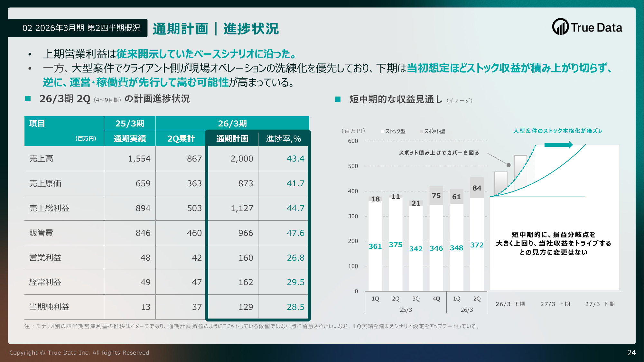Click the gray dot marker on callout line
This screenshot has width=644, height=362.
pyautogui.click(x=509, y=165)
